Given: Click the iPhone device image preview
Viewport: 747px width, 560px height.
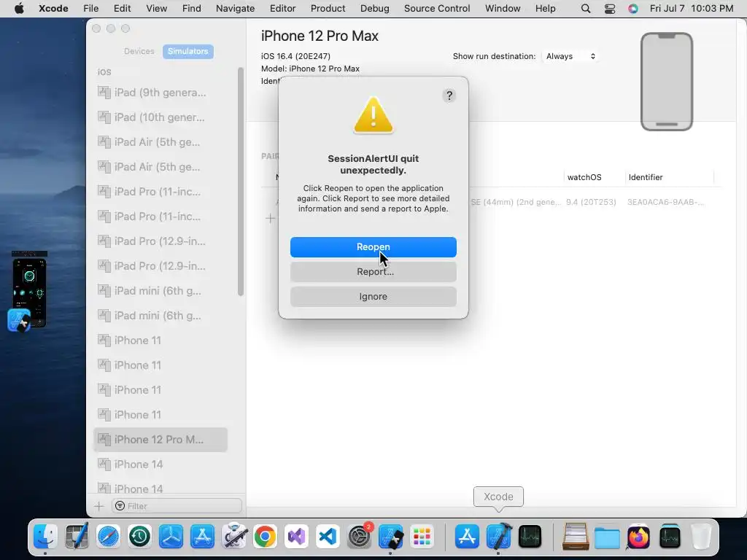Looking at the screenshot, I should (x=667, y=82).
